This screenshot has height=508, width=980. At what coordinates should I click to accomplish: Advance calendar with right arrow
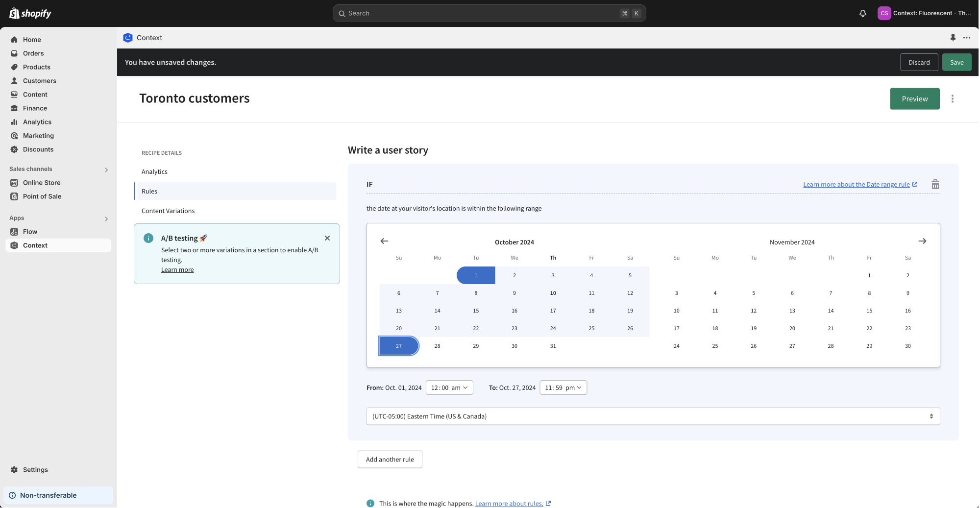coord(922,241)
